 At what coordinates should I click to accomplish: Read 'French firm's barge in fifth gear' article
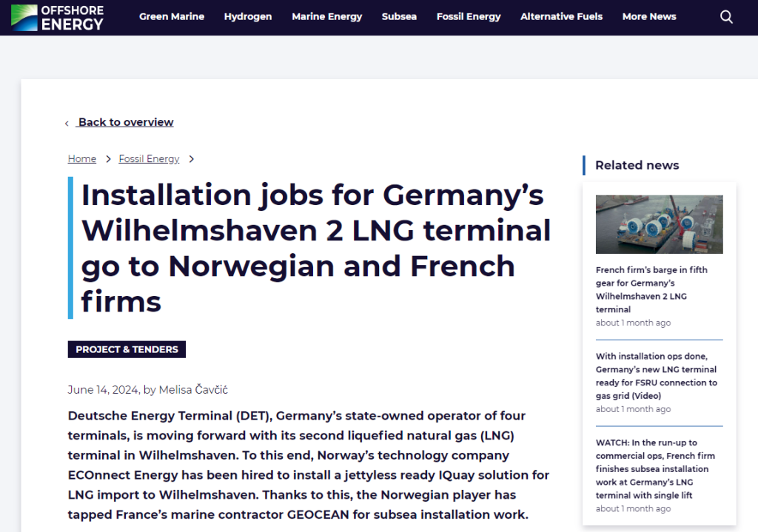tap(651, 289)
